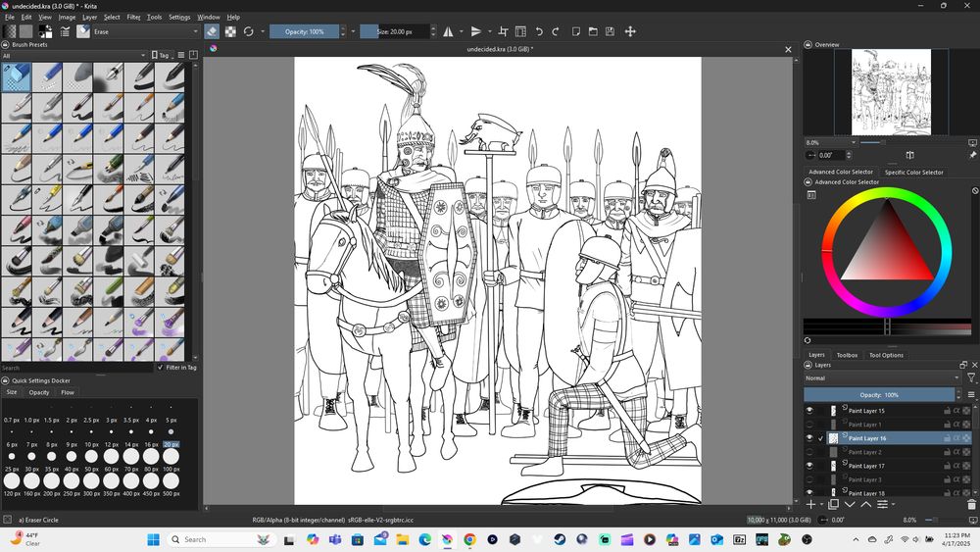Switch to the Tool Options tab
The height and width of the screenshot is (552, 980).
[886, 355]
